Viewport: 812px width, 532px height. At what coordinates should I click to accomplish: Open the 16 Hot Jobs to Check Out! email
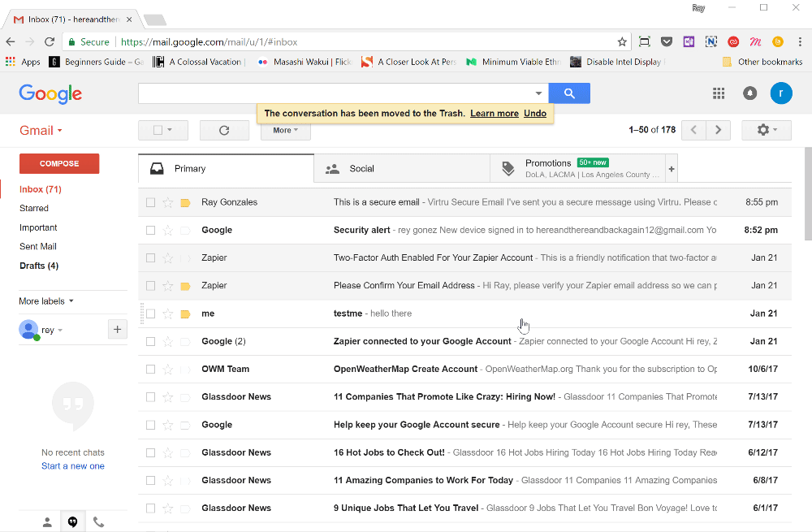tap(464, 452)
